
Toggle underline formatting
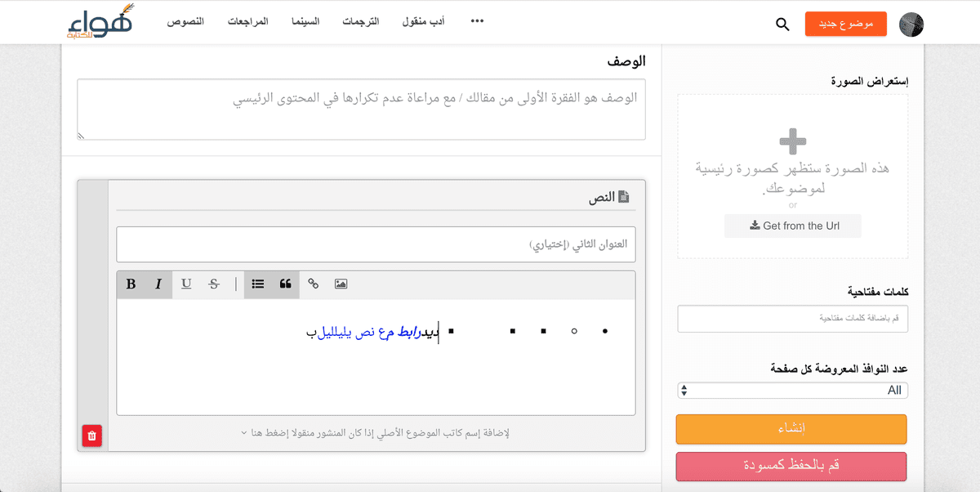coord(186,284)
